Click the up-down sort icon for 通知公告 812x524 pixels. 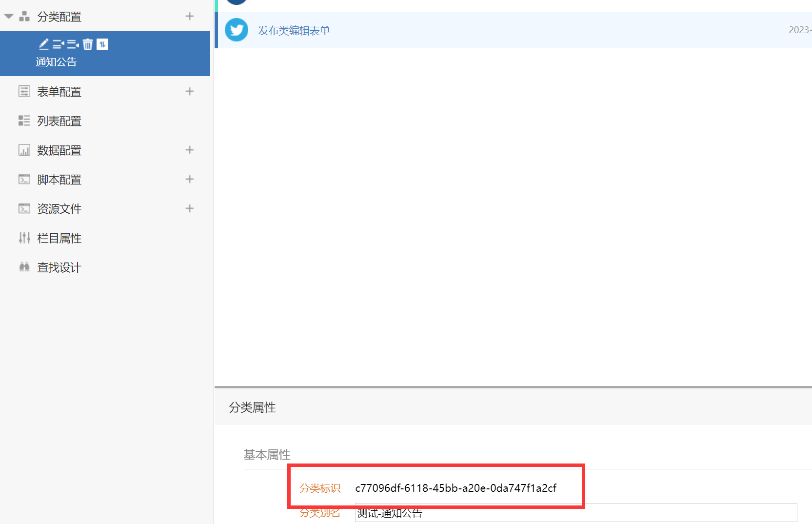[x=102, y=44]
